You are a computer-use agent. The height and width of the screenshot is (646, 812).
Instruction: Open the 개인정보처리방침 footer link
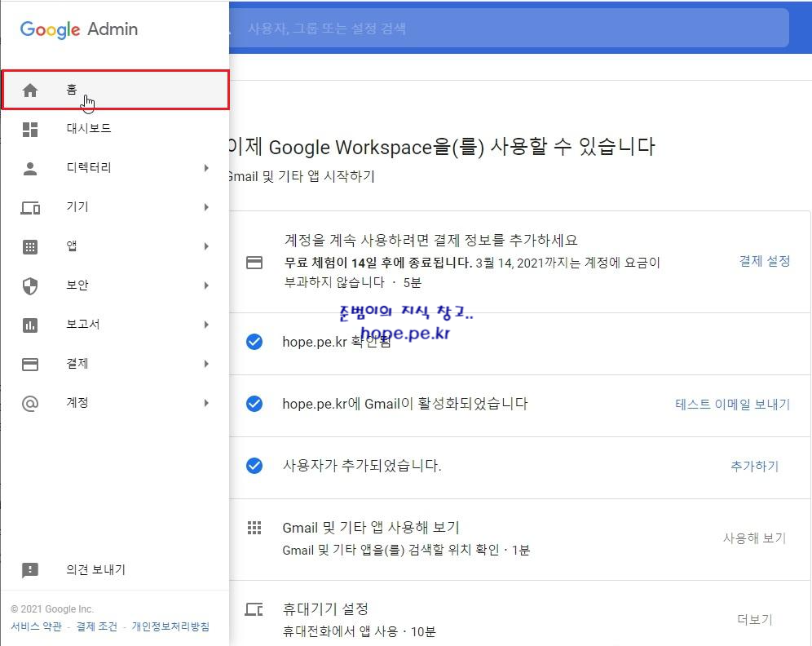(x=170, y=627)
